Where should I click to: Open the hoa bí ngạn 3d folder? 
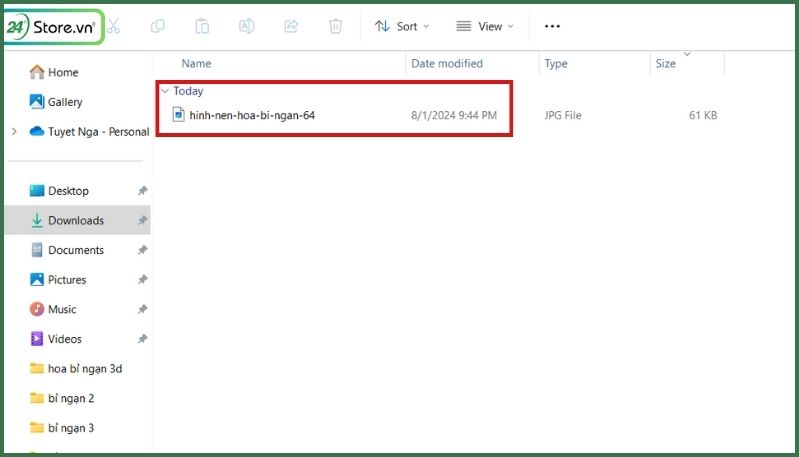pos(85,368)
